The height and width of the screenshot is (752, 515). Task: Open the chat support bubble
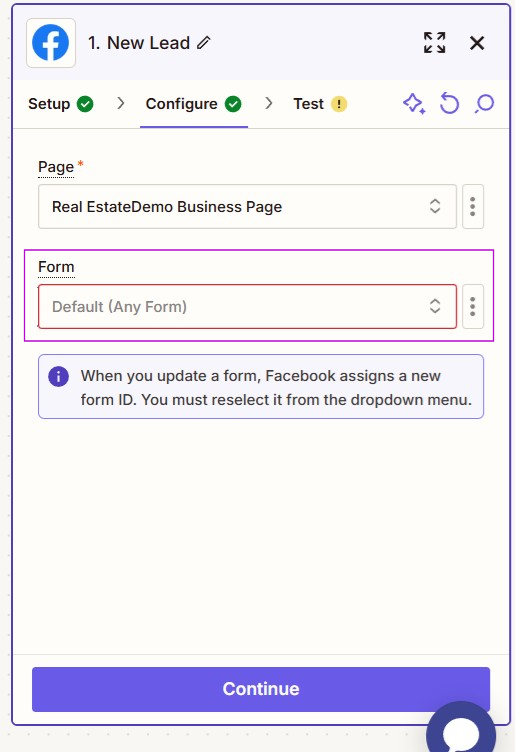pos(461,729)
